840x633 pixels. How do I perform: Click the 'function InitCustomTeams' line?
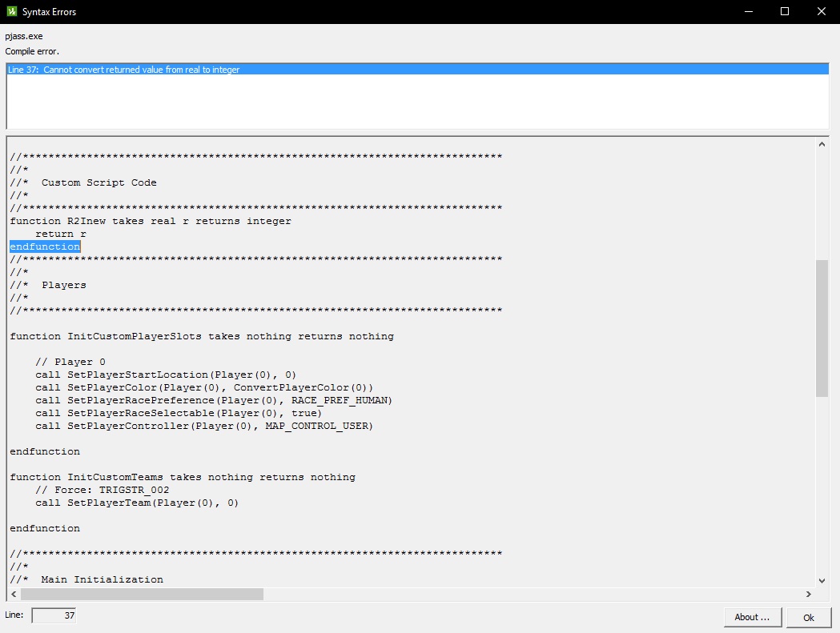pyautogui.click(x=183, y=477)
